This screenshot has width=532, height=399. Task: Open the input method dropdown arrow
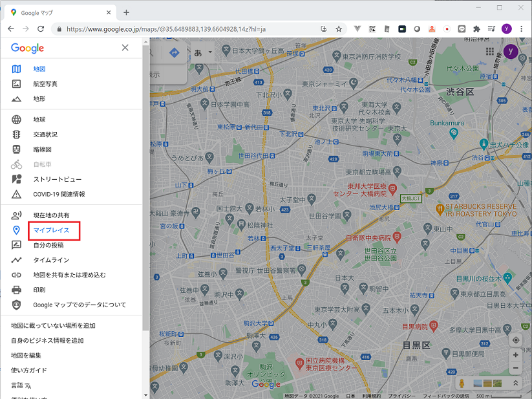pyautogui.click(x=211, y=52)
